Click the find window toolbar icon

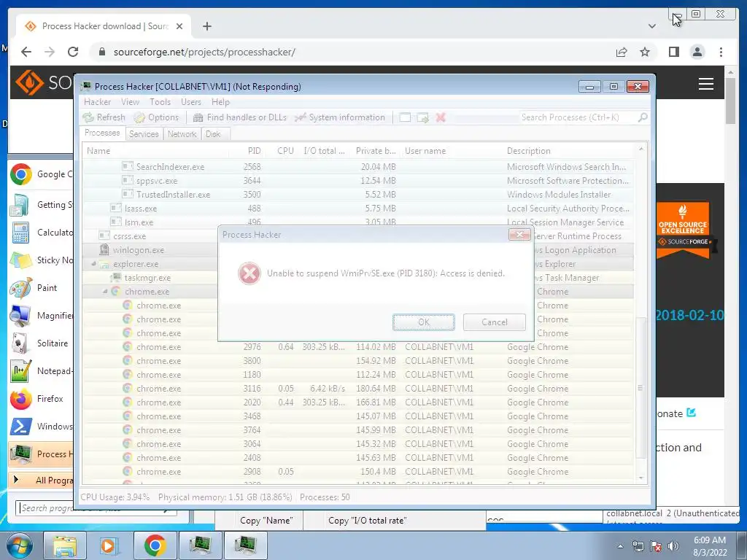(x=405, y=117)
